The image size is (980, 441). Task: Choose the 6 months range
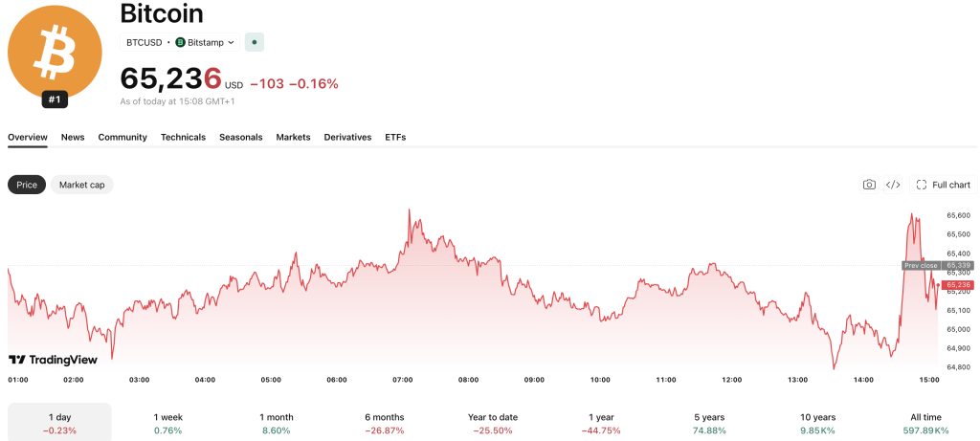pos(385,424)
